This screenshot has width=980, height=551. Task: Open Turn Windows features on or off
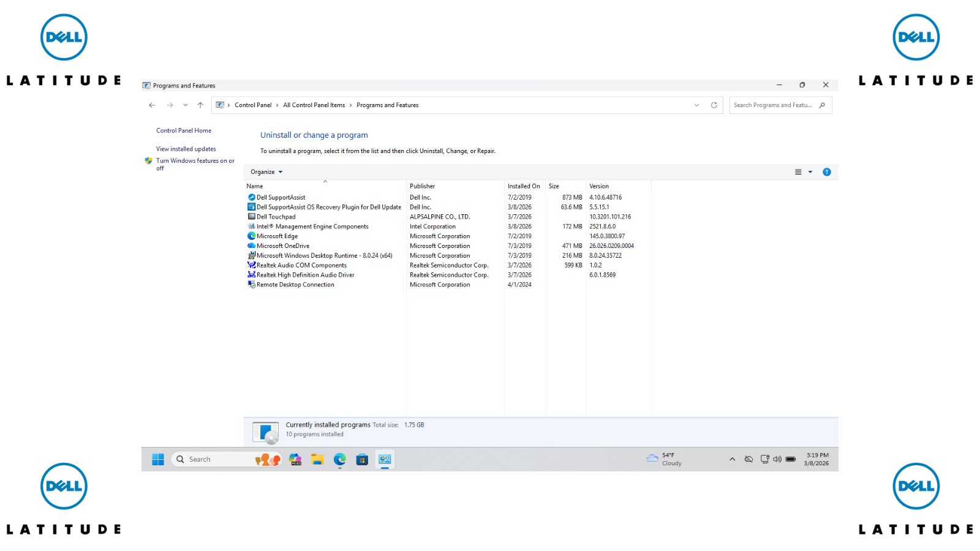click(195, 164)
